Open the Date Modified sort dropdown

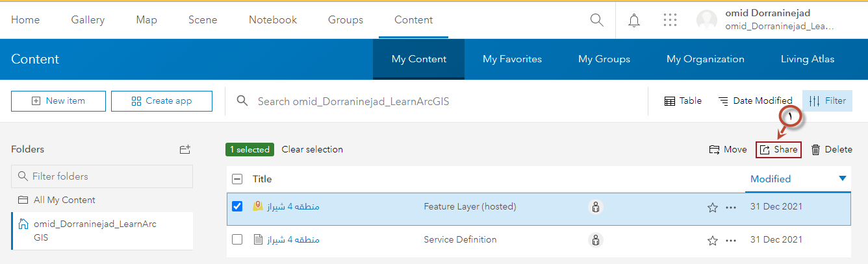[755, 101]
